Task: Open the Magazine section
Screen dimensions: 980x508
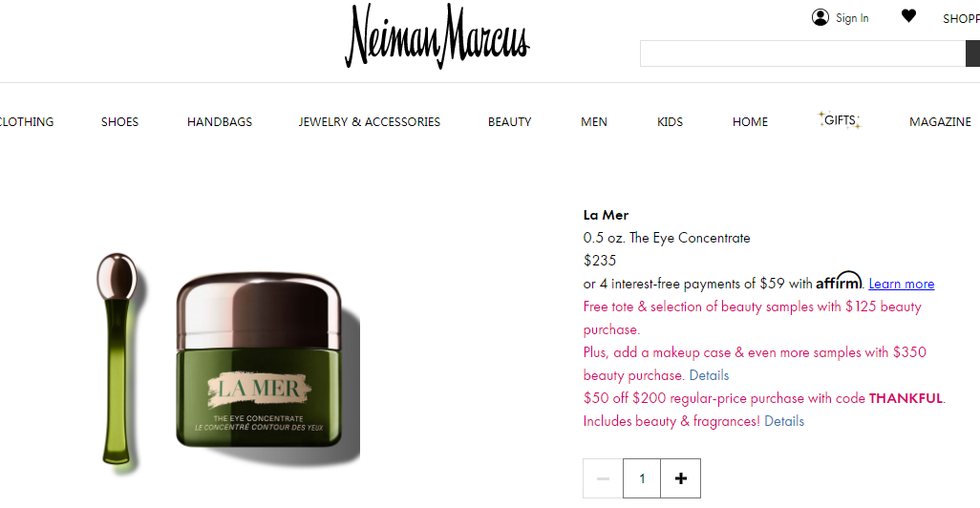Action: click(940, 122)
